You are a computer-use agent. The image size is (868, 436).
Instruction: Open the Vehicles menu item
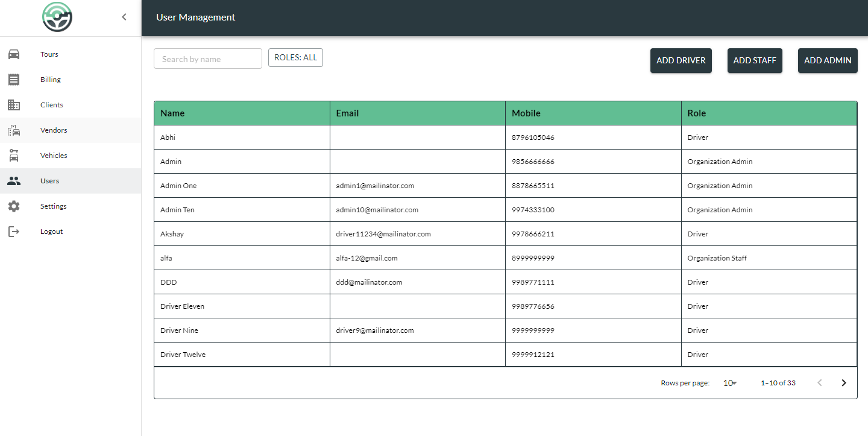(x=71, y=156)
